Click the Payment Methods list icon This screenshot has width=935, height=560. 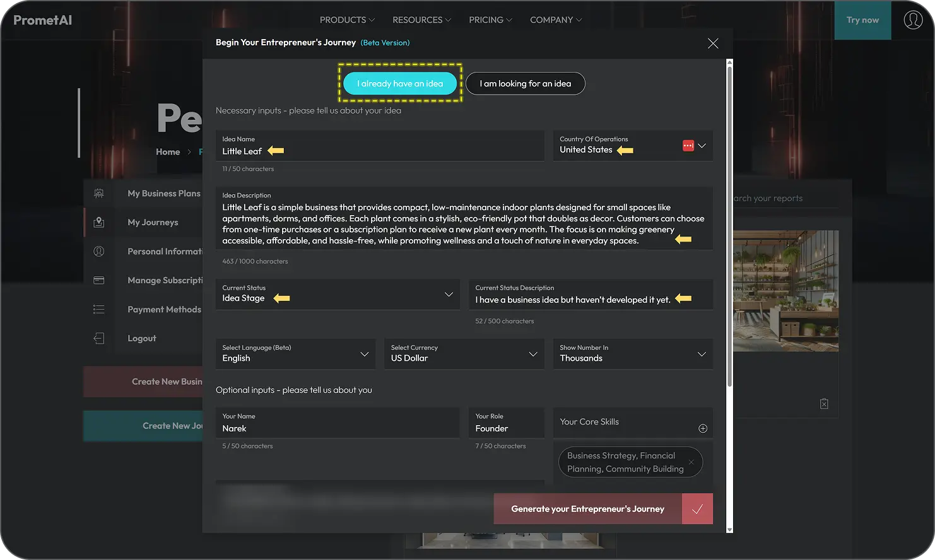pyautogui.click(x=99, y=310)
